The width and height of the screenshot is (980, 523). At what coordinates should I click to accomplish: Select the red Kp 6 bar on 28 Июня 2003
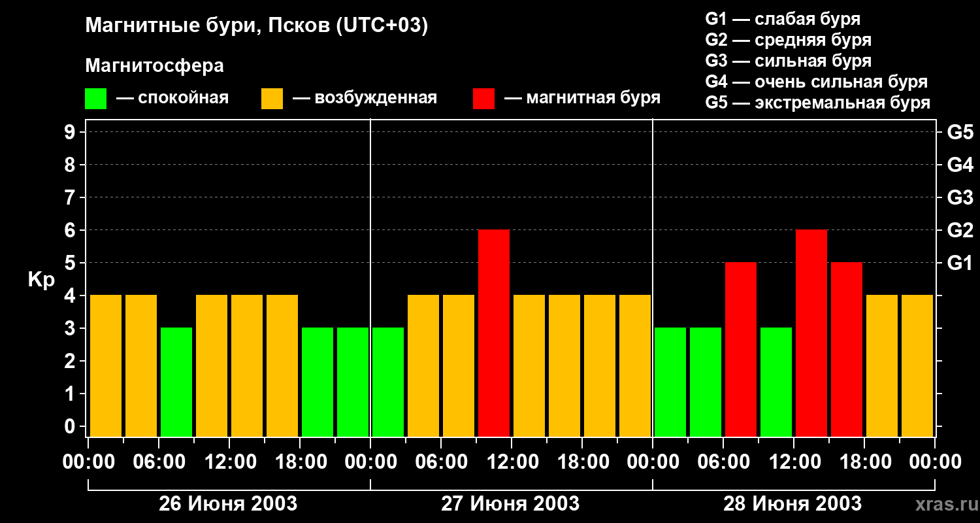[x=811, y=333]
